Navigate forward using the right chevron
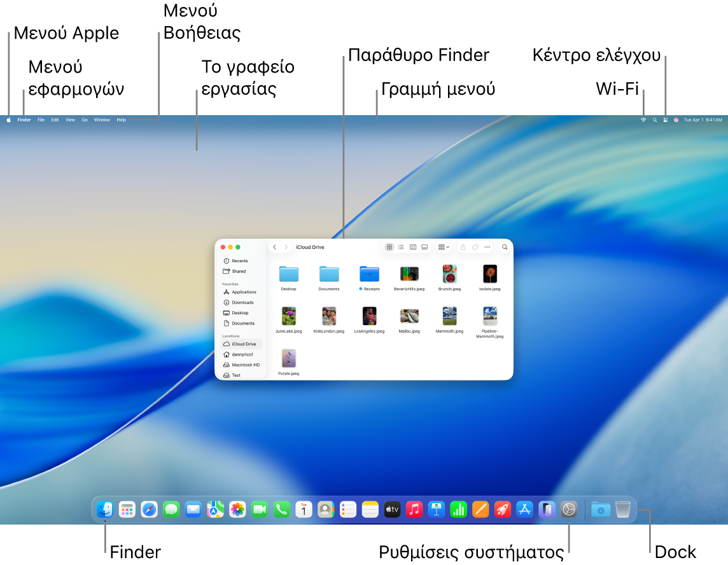Image resolution: width=728 pixels, height=565 pixels. [286, 247]
